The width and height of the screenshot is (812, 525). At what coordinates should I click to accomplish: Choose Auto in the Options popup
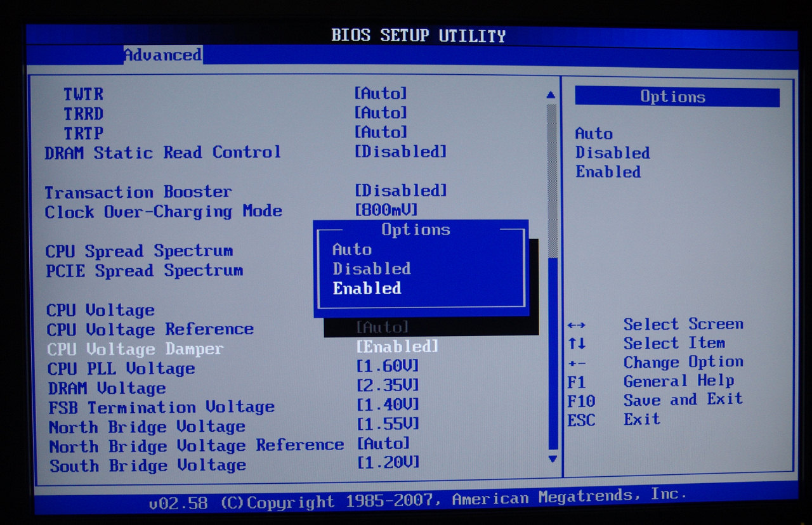(x=352, y=250)
